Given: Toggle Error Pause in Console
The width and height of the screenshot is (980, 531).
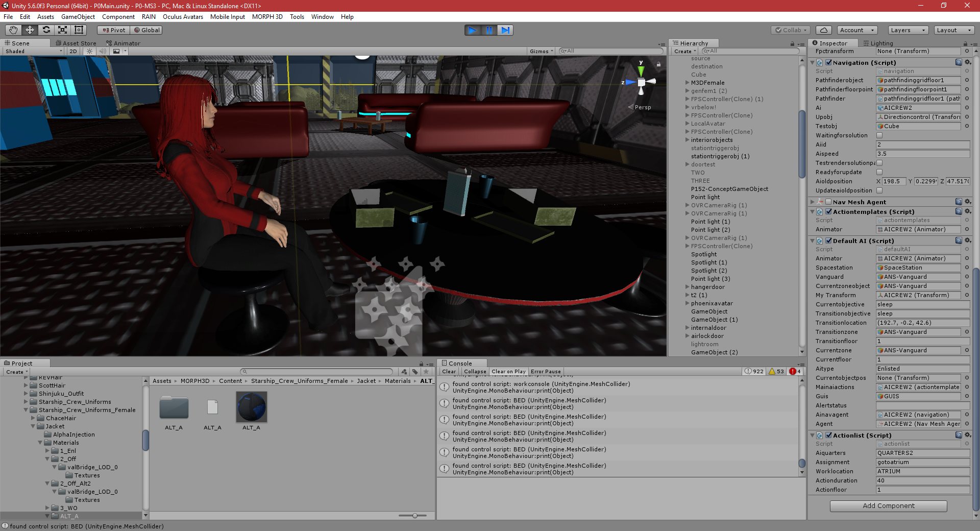Looking at the screenshot, I should pos(546,372).
